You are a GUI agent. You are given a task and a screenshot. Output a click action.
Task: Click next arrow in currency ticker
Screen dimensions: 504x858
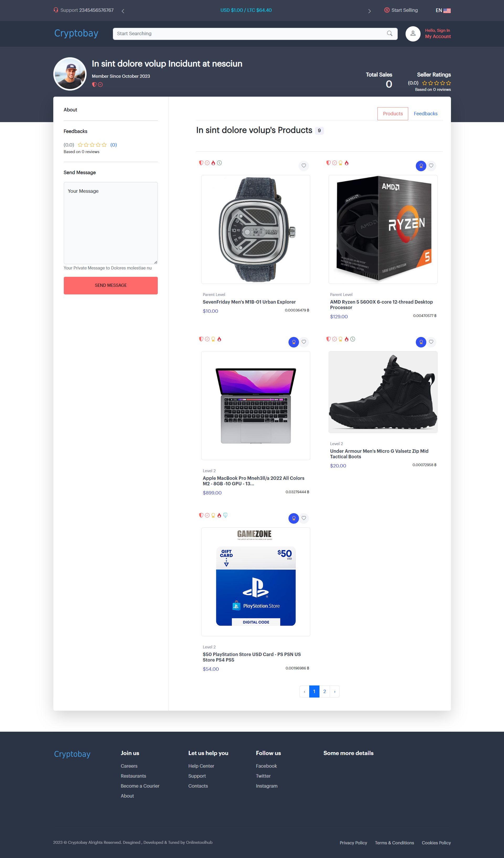tap(369, 11)
